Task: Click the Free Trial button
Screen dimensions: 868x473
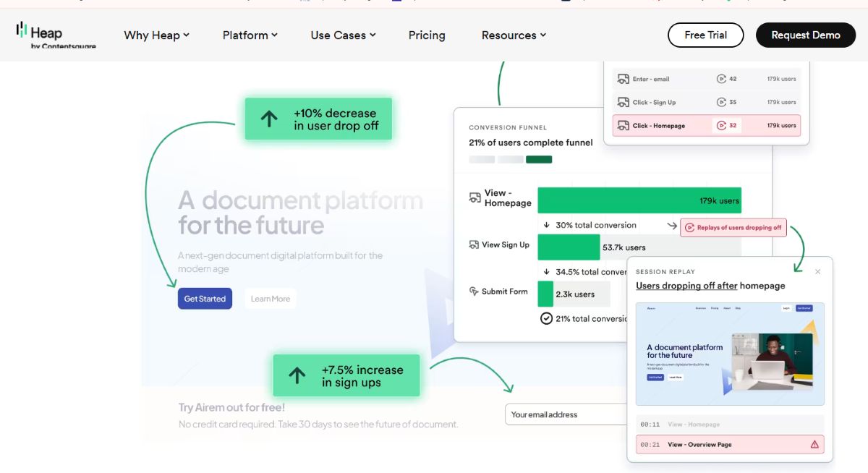Action: (x=705, y=35)
